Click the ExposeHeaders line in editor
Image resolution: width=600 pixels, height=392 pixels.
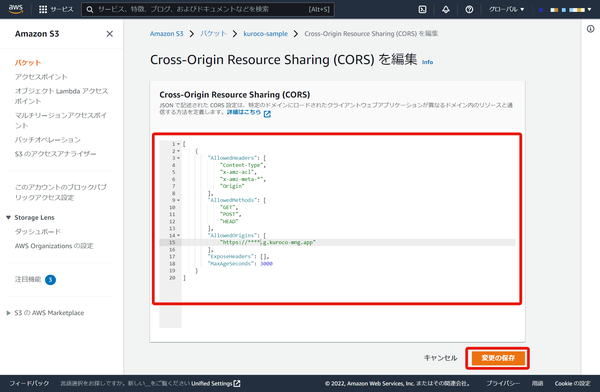click(x=238, y=256)
